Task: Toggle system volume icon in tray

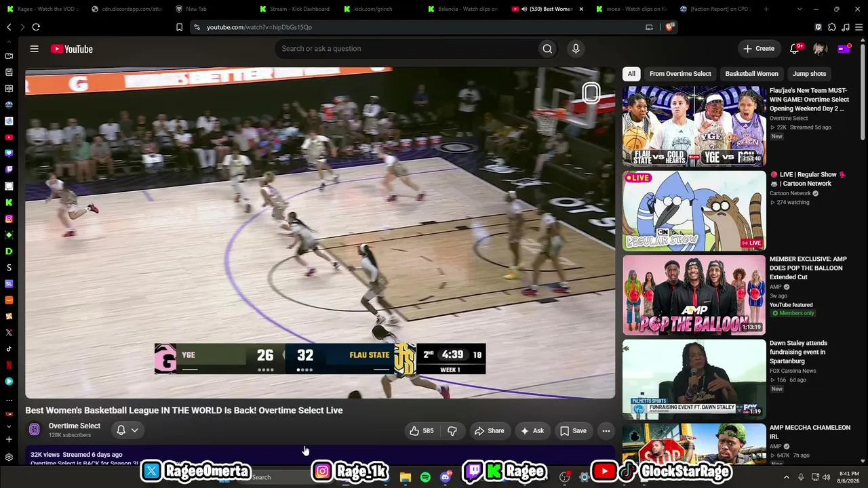Action: pyautogui.click(x=826, y=477)
